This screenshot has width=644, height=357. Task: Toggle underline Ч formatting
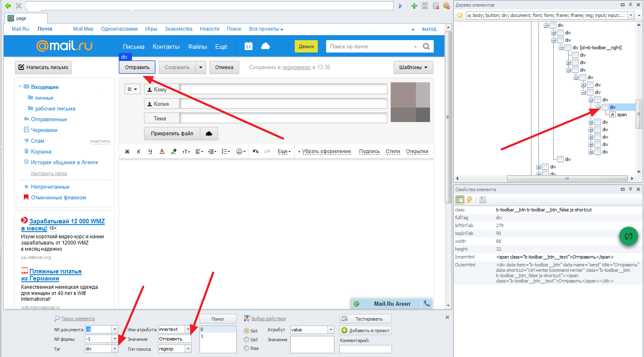point(150,151)
